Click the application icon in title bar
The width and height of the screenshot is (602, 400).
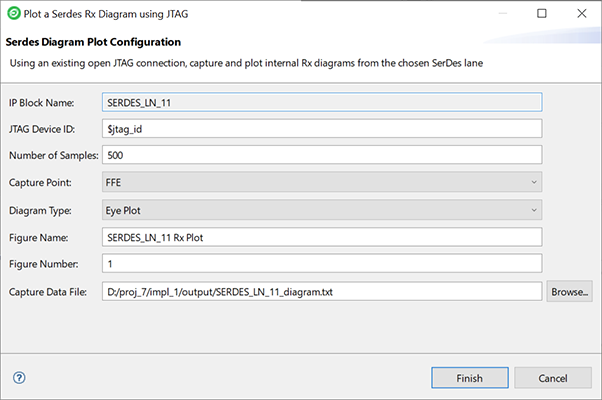click(x=12, y=14)
